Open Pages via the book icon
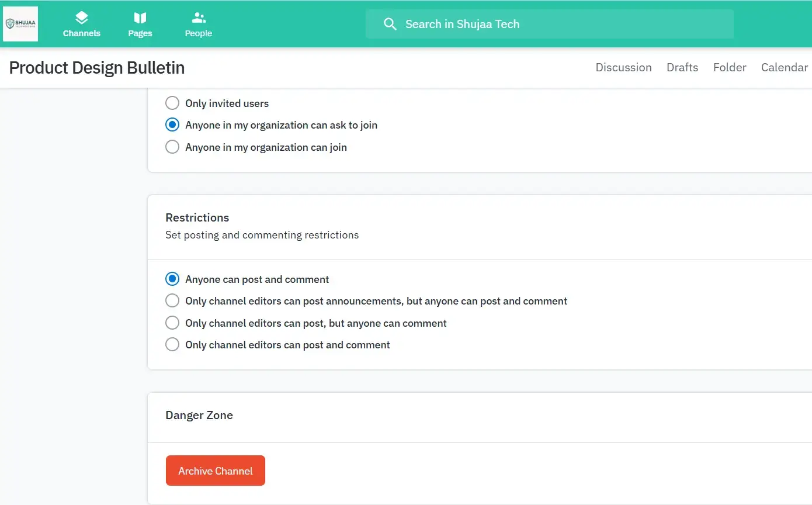This screenshot has height=505, width=812. click(x=140, y=18)
